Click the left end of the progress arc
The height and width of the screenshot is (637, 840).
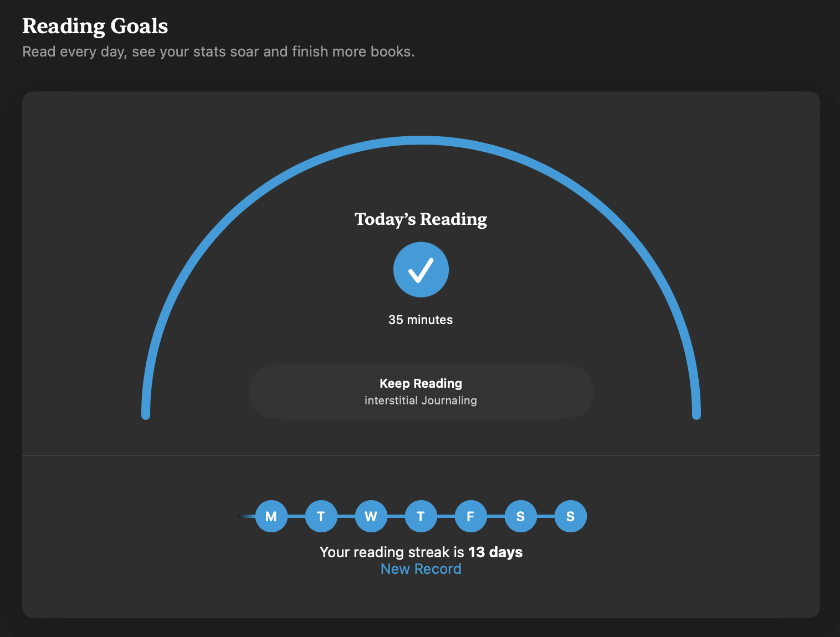(x=146, y=413)
